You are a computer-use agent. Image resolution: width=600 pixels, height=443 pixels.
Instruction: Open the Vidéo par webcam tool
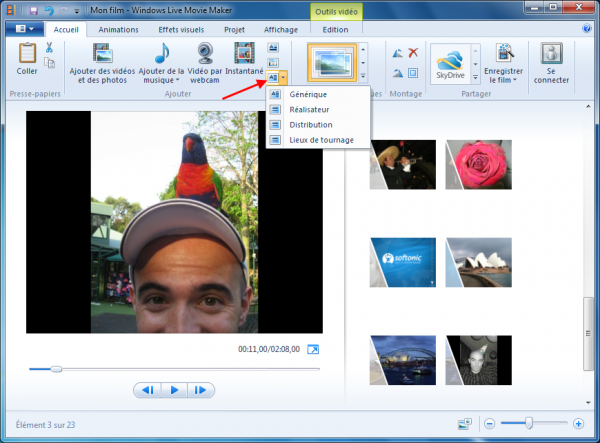click(204, 62)
